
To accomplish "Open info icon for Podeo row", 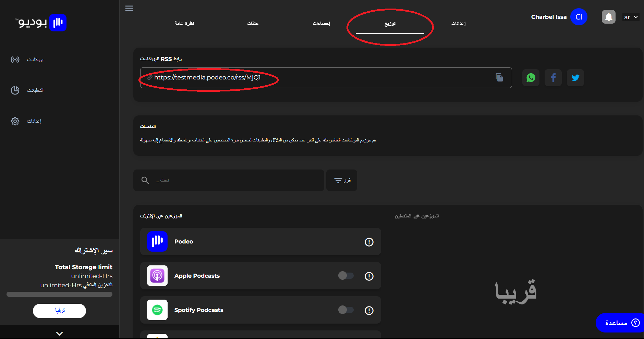I will (x=369, y=242).
